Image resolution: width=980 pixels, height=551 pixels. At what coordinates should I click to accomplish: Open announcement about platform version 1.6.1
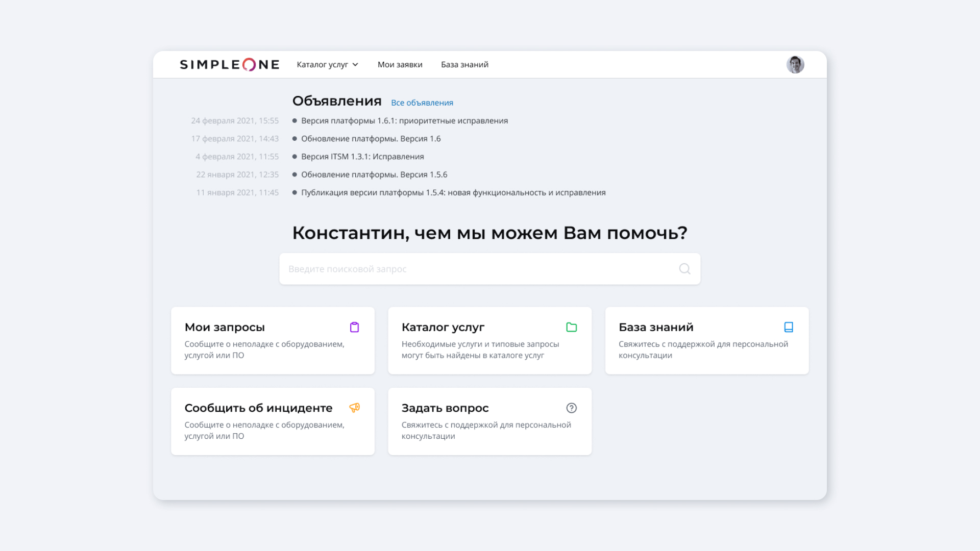pos(405,120)
